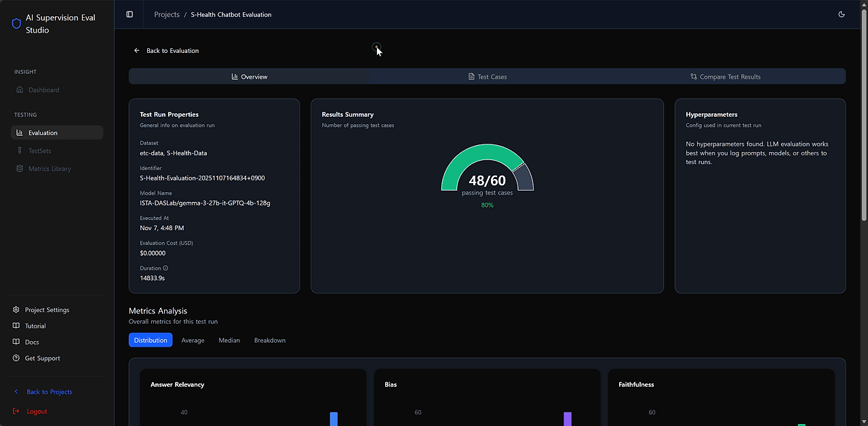
Task: Click the Dashboard home icon
Action: coord(20,90)
